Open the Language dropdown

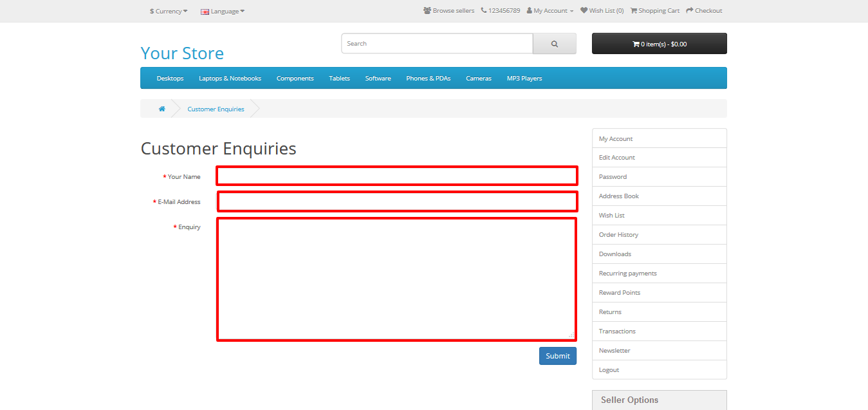click(223, 11)
